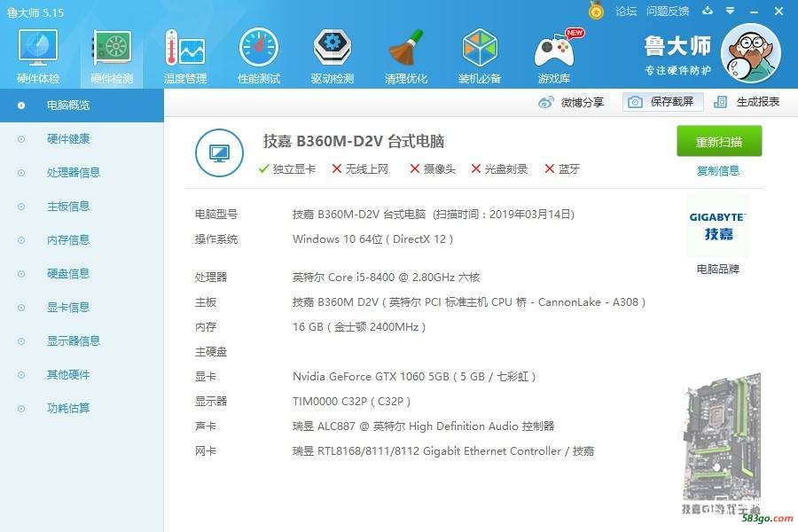The width and height of the screenshot is (798, 532).
Task: Click the GIGABYTE 技嘉 brand logo
Action: pos(717,226)
